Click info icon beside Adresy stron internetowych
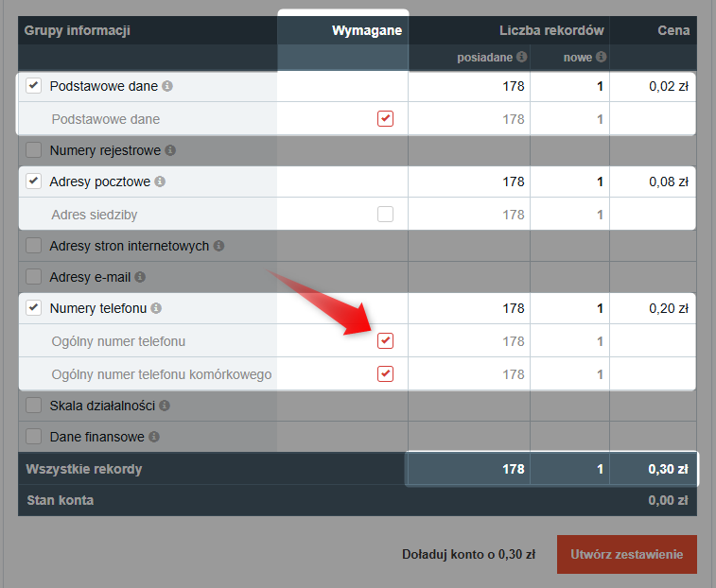716x588 pixels. tap(218, 246)
